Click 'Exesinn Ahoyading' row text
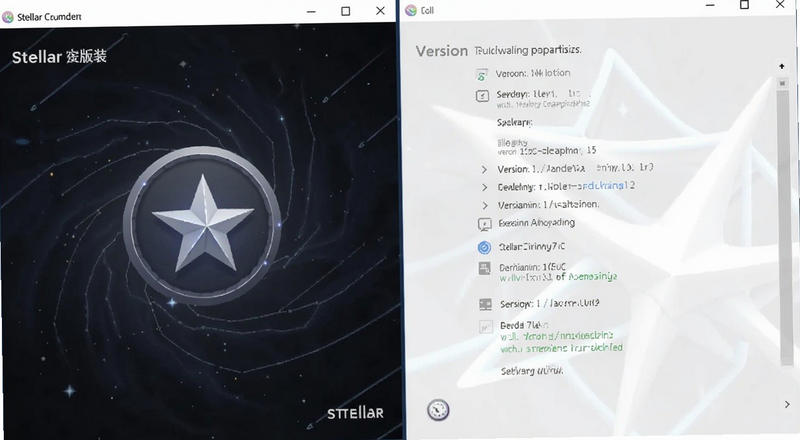 (x=536, y=223)
